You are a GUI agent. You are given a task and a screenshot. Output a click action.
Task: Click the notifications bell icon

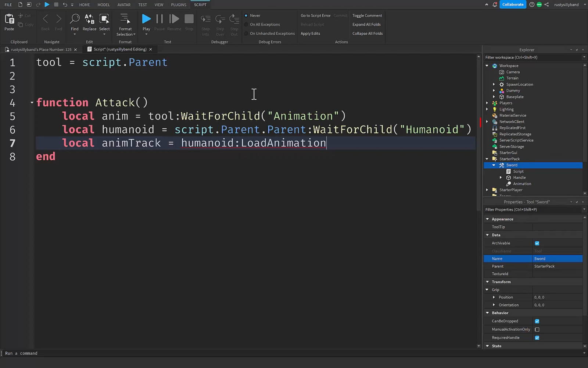(x=495, y=5)
